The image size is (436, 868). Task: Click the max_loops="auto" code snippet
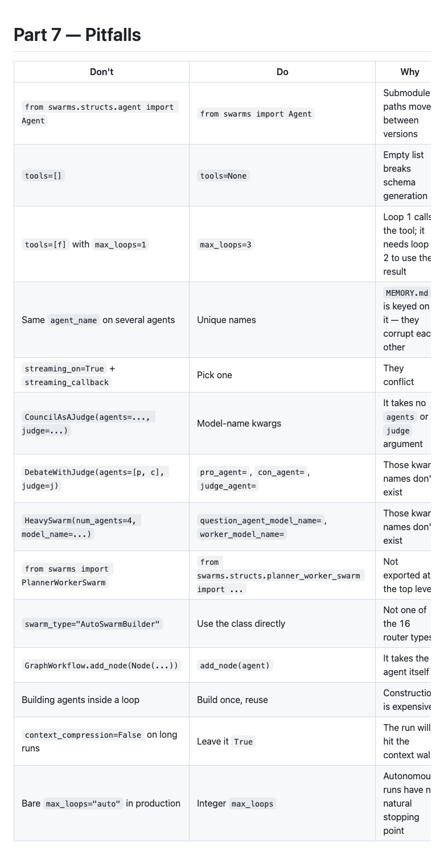coord(83,804)
